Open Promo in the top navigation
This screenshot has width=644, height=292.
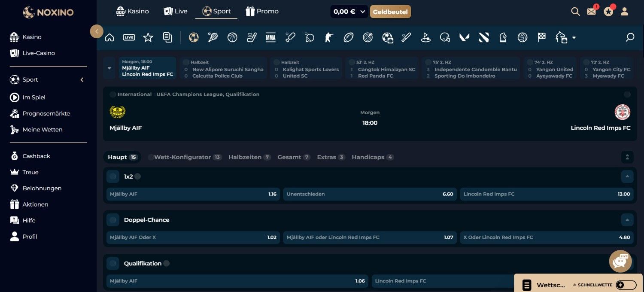click(262, 11)
